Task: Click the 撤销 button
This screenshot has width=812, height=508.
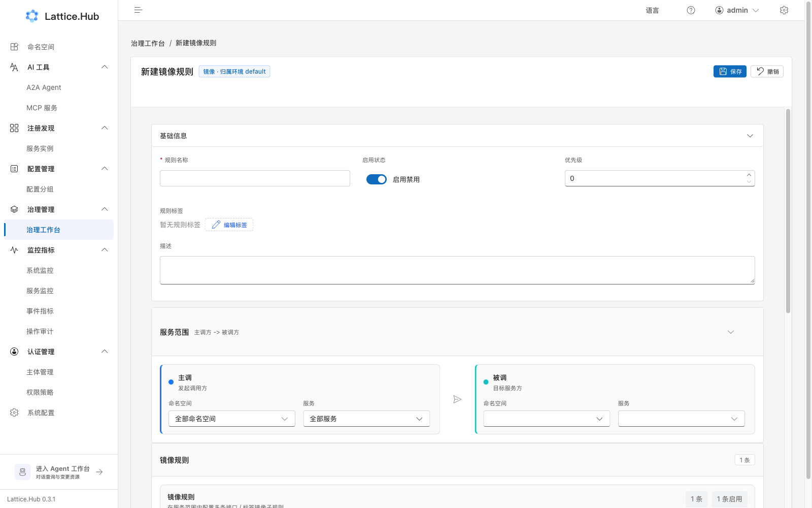Action: 767,72
